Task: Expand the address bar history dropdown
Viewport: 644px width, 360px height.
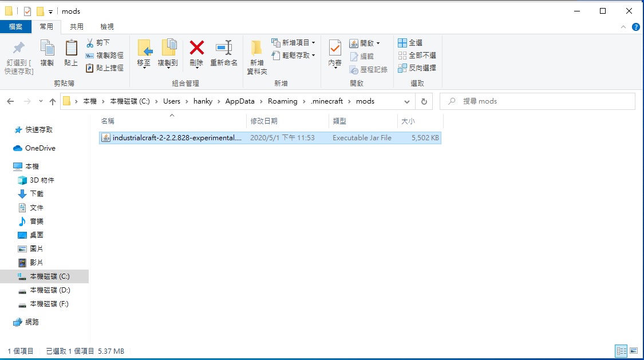Action: pos(406,102)
